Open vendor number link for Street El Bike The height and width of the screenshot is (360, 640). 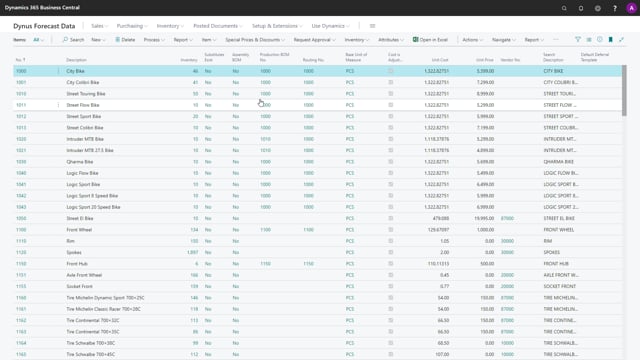507,218
